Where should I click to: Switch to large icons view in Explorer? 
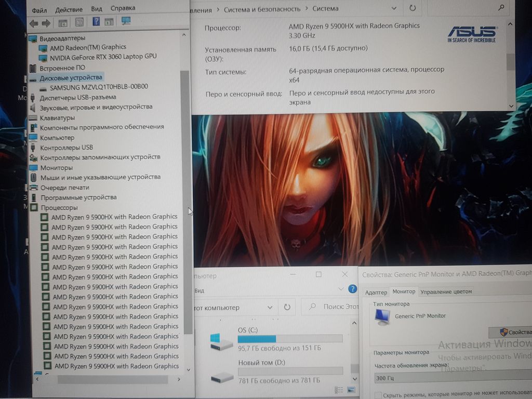(351, 390)
